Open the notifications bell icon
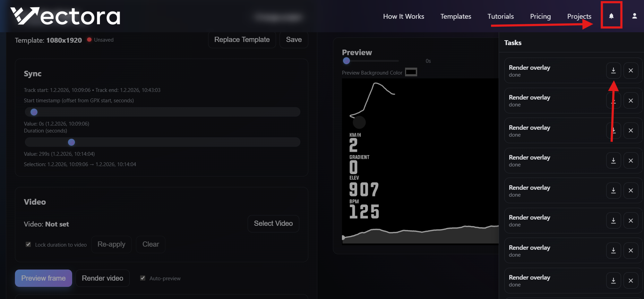644x299 pixels. tap(611, 16)
